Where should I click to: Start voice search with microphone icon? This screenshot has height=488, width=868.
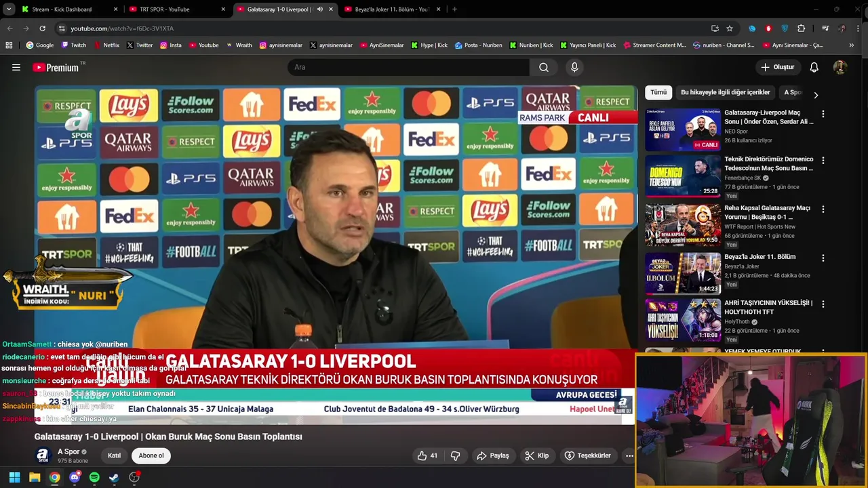(574, 67)
